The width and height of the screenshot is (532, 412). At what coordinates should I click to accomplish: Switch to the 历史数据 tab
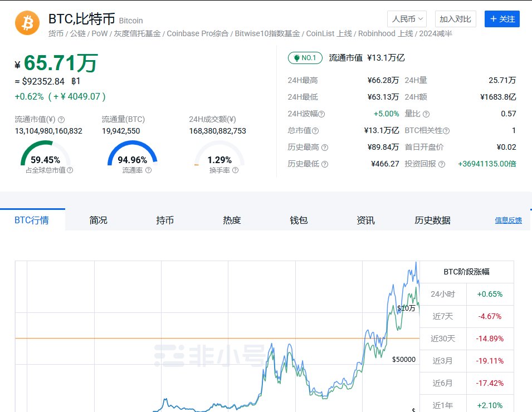point(432,220)
